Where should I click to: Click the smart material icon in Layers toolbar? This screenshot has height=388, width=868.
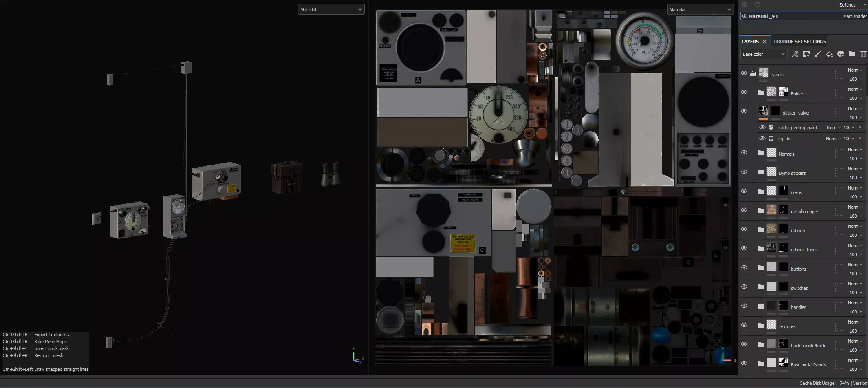click(840, 54)
